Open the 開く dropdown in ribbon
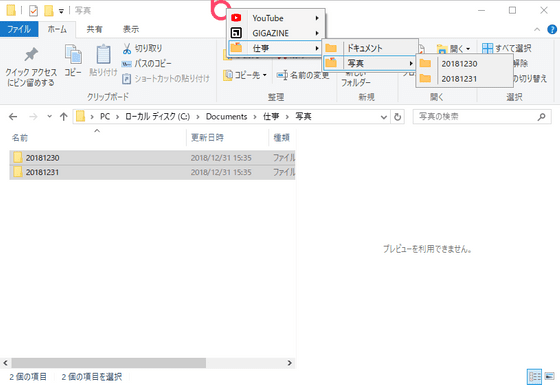Screen dimensions: 560x385 point(454,49)
